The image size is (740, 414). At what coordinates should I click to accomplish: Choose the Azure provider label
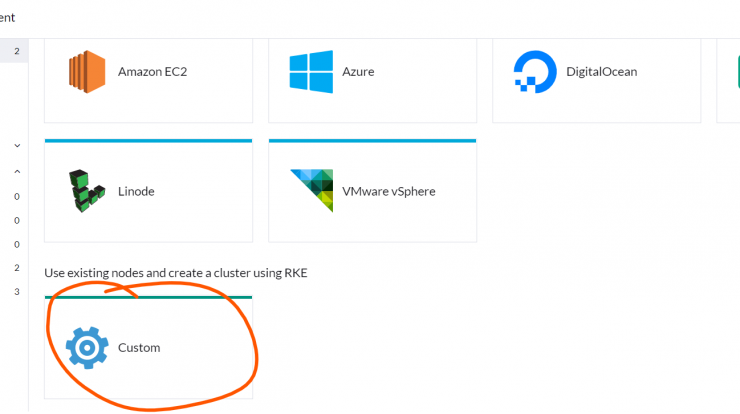[358, 72]
